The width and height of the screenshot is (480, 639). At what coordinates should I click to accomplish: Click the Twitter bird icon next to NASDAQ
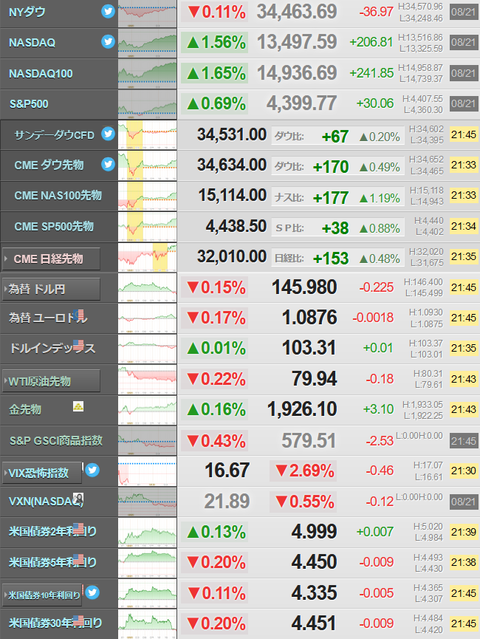108,41
